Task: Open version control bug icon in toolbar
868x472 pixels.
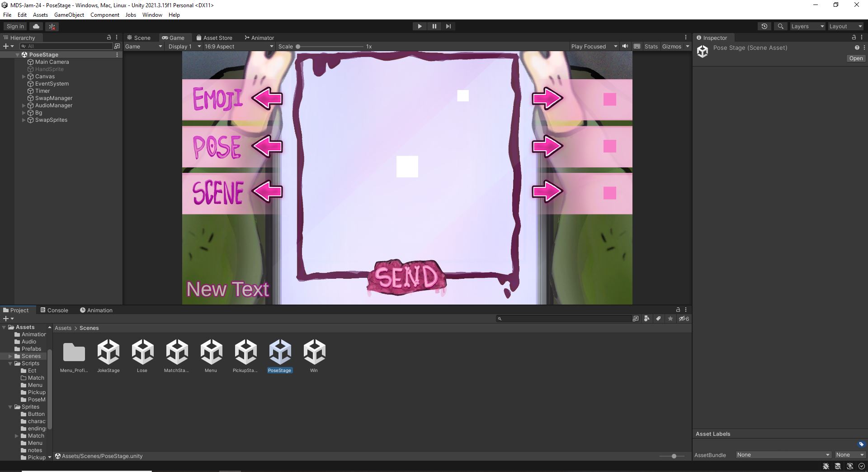Action: [x=52, y=27]
